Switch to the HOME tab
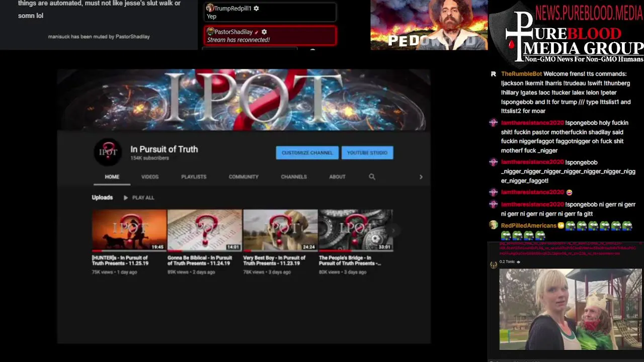The width and height of the screenshot is (644, 362). (x=112, y=177)
